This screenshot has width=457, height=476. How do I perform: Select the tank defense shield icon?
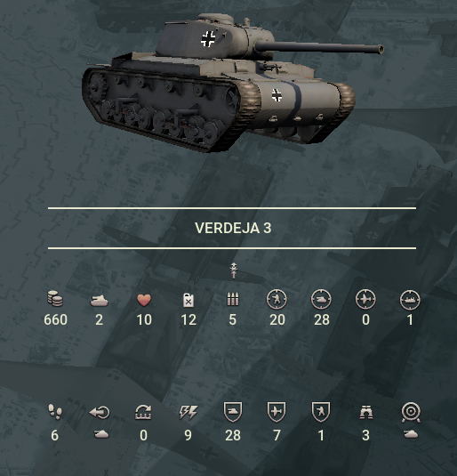pos(233,412)
